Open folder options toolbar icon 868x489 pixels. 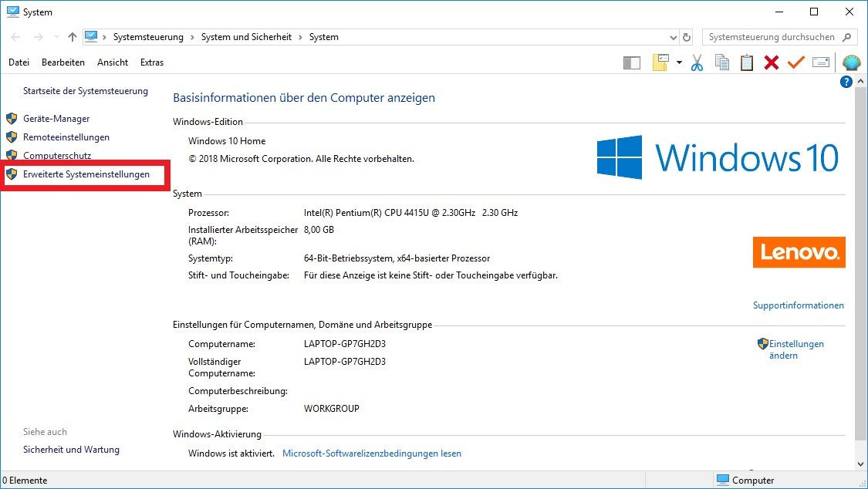(660, 62)
